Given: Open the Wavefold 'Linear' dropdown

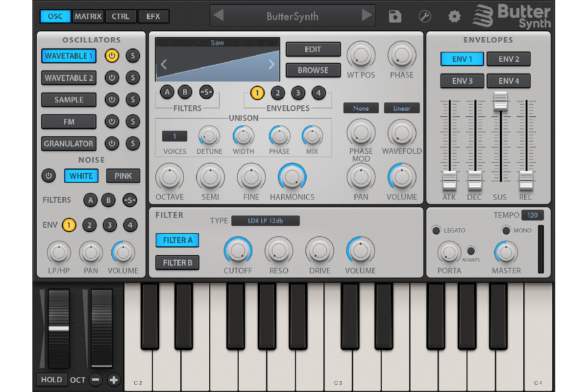Looking at the screenshot, I should [402, 108].
